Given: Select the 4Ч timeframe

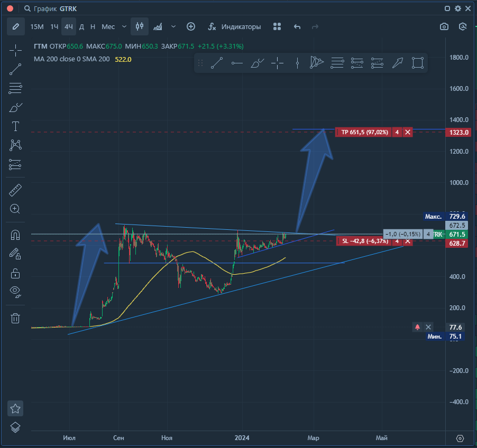Looking at the screenshot, I should [68, 27].
